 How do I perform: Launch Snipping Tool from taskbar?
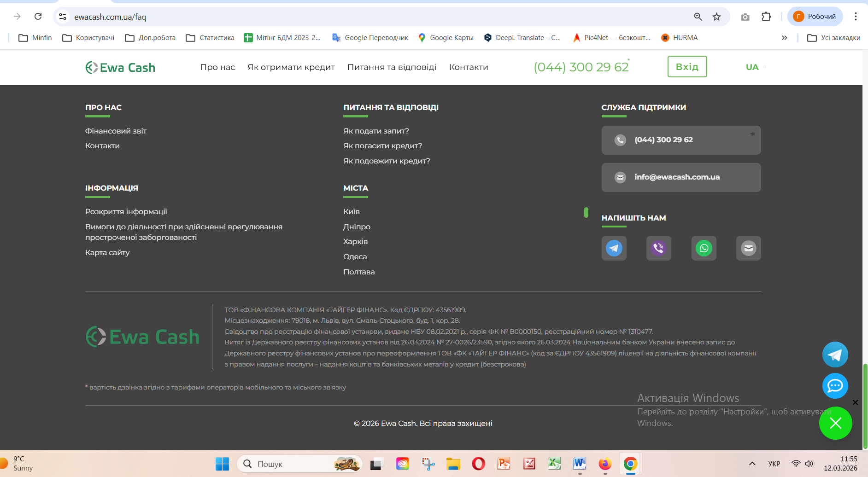(428, 464)
